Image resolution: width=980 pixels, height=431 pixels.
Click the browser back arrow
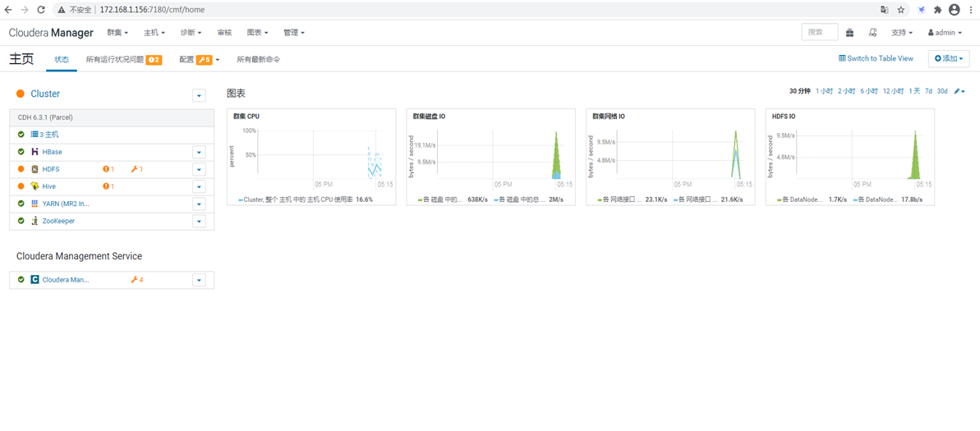pyautogui.click(x=9, y=10)
